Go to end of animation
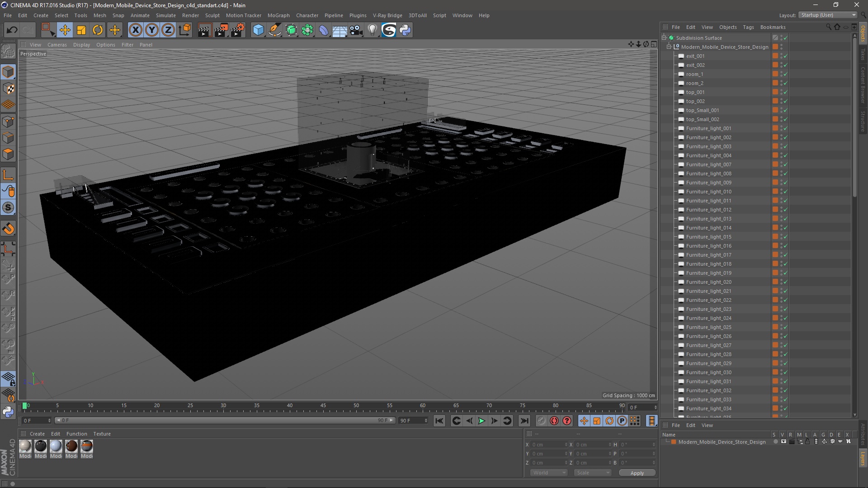 [x=524, y=421]
